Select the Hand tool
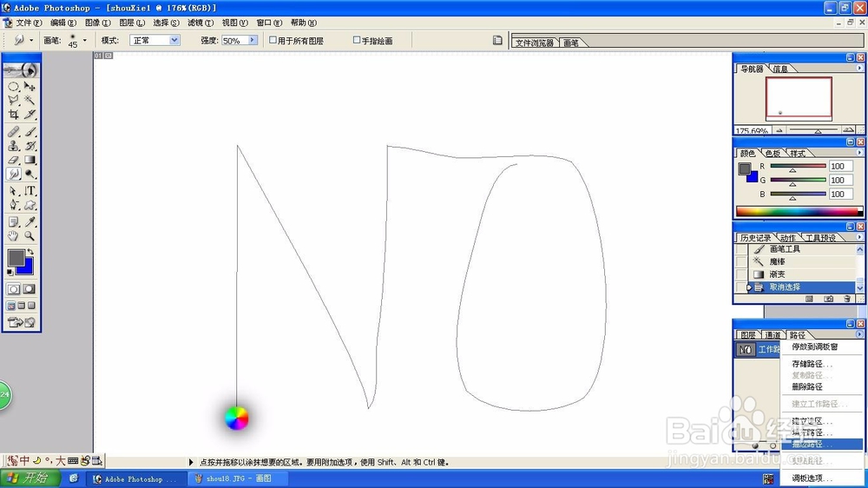Screen dimensions: 868x488 (x=13, y=236)
